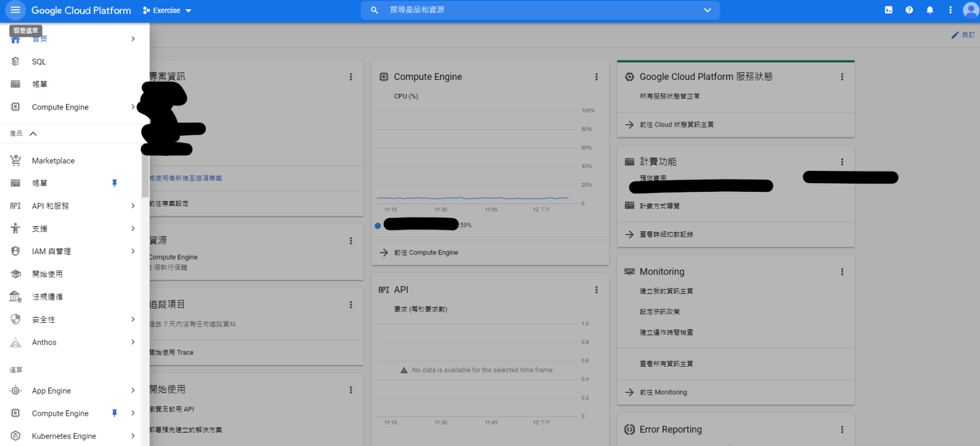Screen dimensions: 980x446
Task: Click the pencil customize icon
Action: (955, 35)
